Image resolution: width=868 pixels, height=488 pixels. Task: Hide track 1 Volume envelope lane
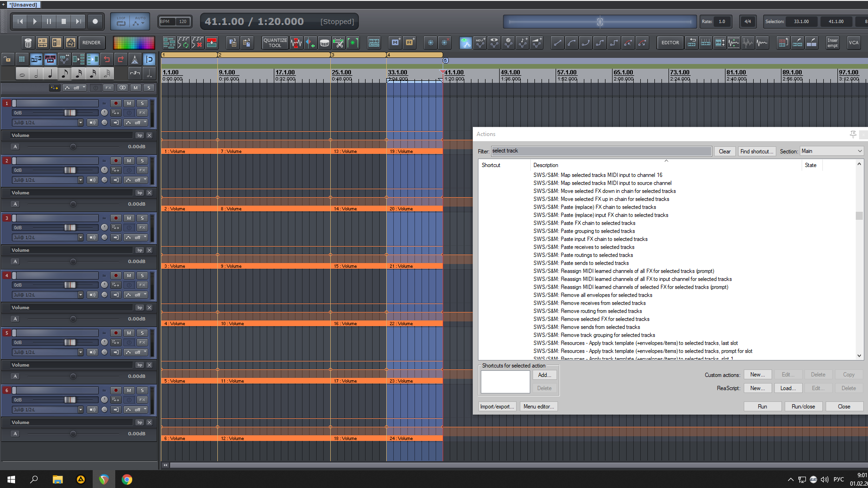coord(149,135)
